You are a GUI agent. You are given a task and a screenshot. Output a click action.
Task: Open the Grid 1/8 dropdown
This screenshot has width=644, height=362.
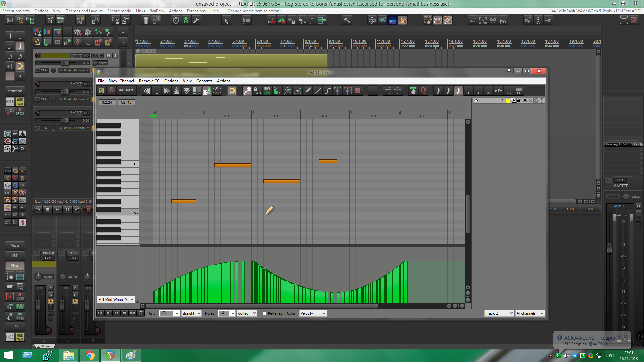tap(169, 313)
